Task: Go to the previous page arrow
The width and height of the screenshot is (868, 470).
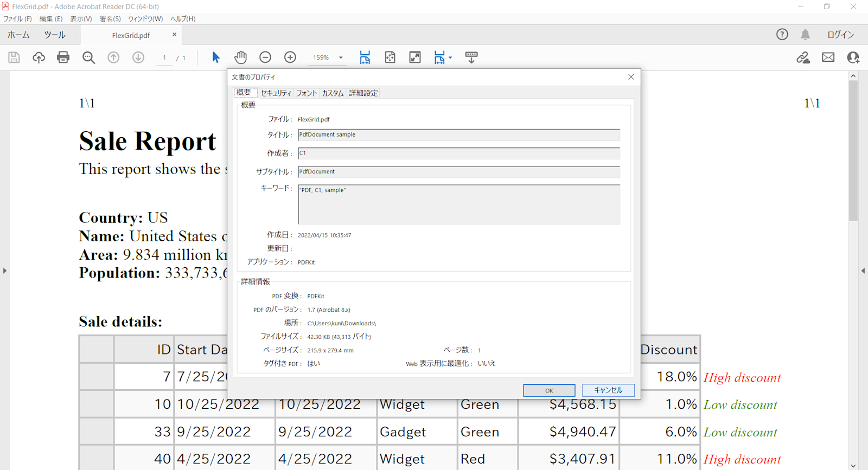Action: point(113,57)
